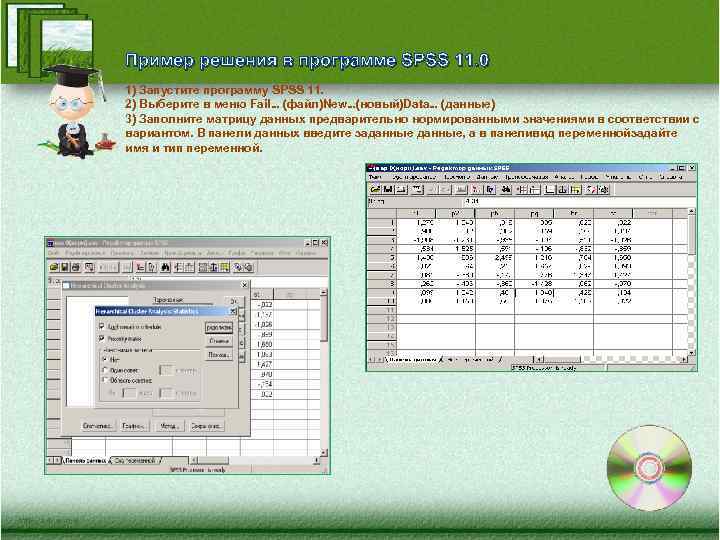The image size is (720, 540).
Task: Click Statistics... button in Cluster Analysis dialog
Action: point(97,426)
